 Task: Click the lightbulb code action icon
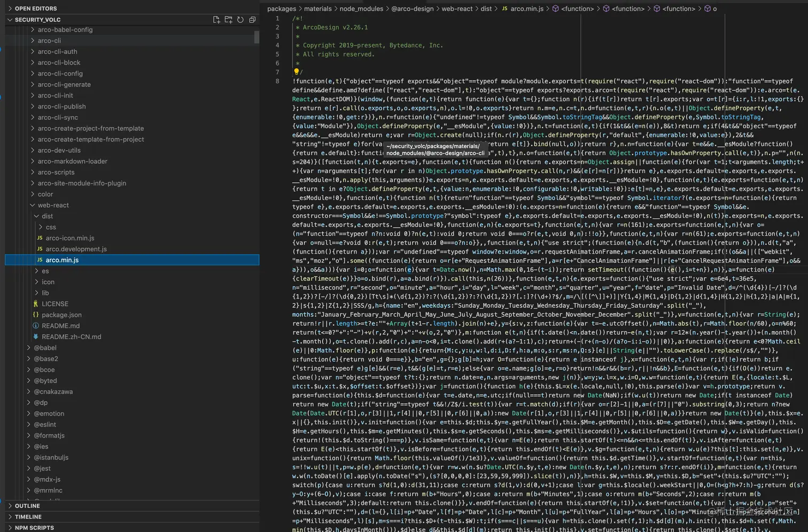(297, 72)
